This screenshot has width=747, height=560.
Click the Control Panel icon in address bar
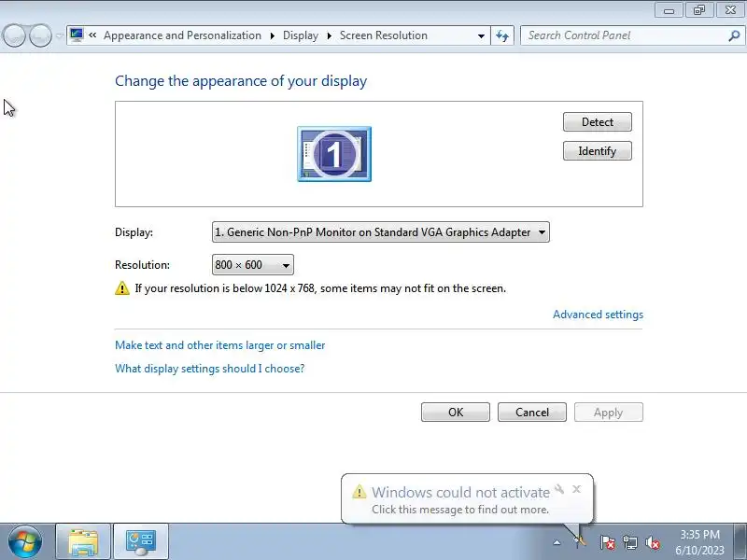tap(77, 35)
